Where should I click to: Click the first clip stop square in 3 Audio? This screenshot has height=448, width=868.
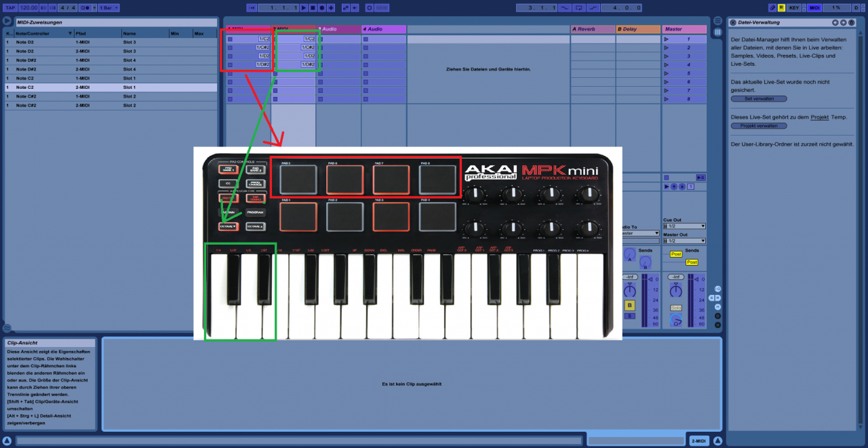click(x=321, y=39)
